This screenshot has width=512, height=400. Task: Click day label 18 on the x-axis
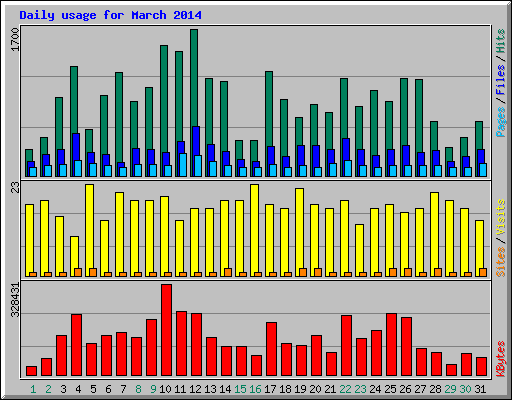tap(285, 389)
